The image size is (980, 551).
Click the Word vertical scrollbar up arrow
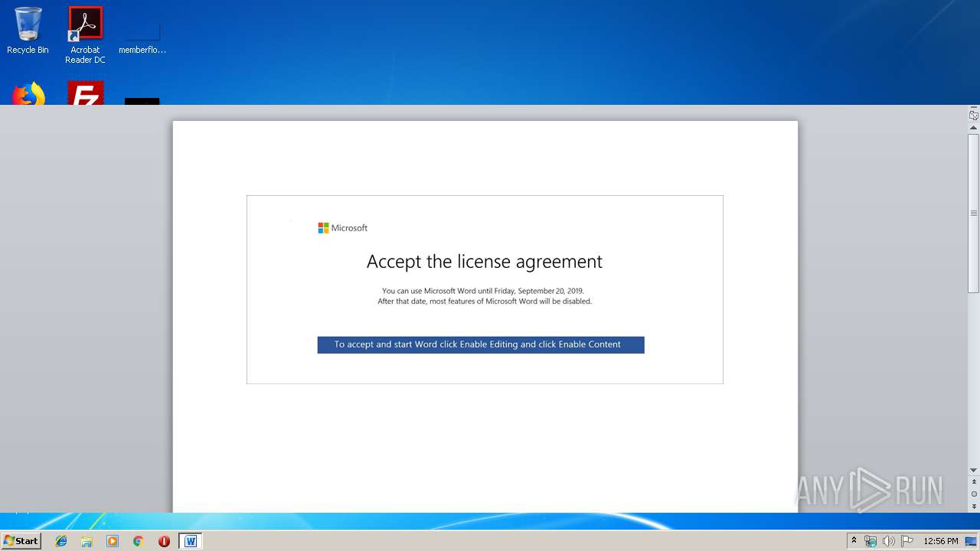pyautogui.click(x=973, y=127)
